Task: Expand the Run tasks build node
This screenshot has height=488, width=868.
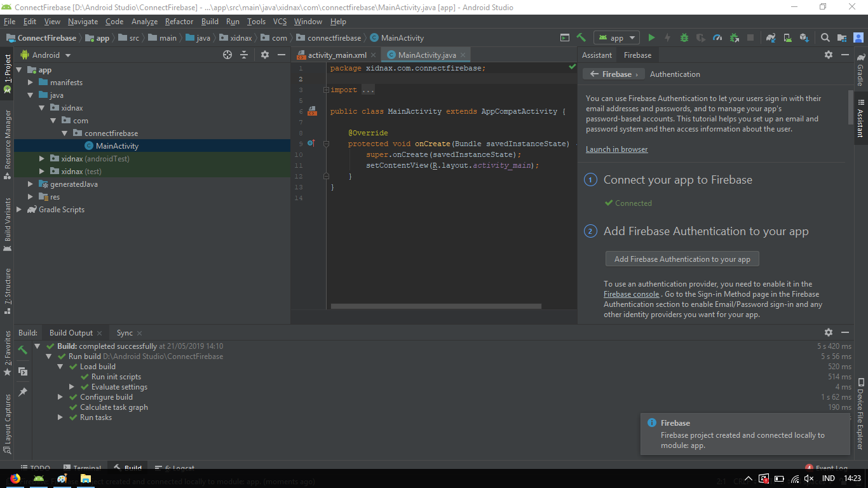Action: (61, 417)
